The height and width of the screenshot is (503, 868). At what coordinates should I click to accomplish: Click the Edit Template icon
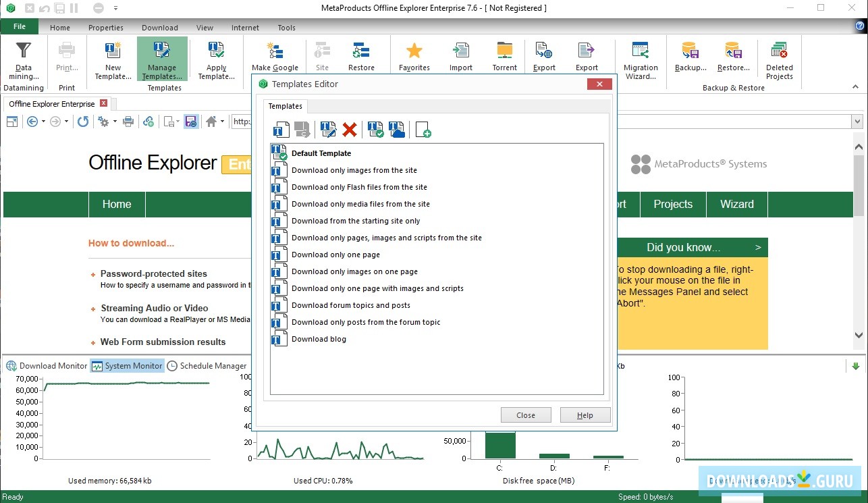(328, 129)
